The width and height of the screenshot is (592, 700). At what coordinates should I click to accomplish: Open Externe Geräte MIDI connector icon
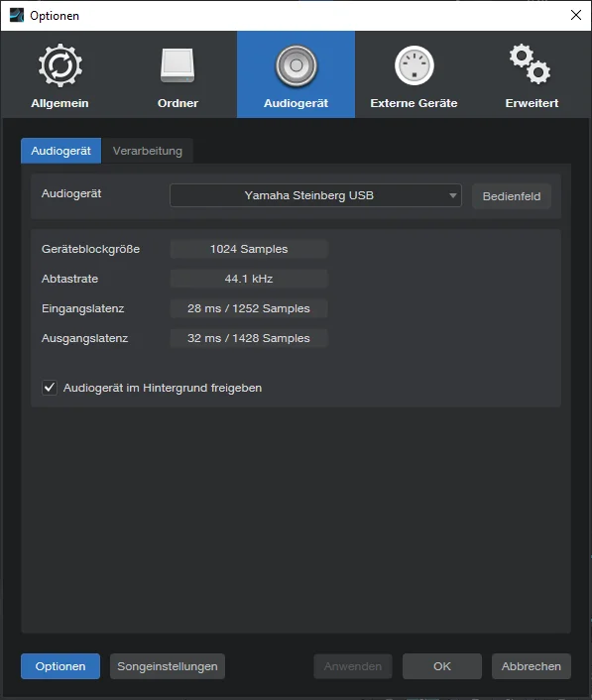pos(414,65)
